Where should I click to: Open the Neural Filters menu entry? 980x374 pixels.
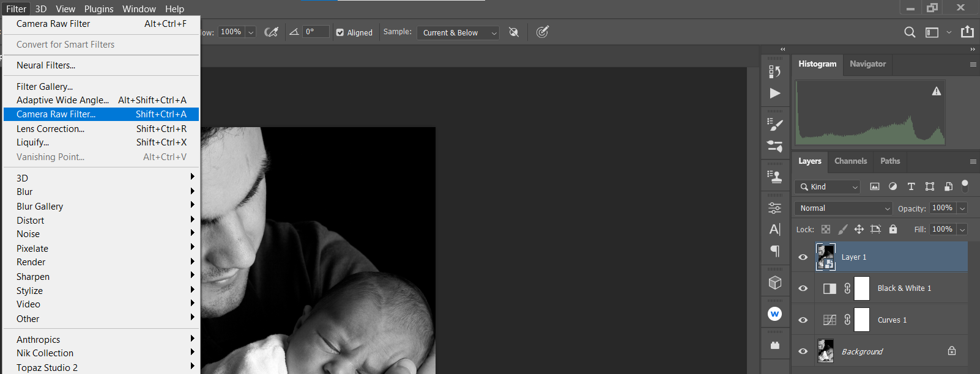[46, 65]
